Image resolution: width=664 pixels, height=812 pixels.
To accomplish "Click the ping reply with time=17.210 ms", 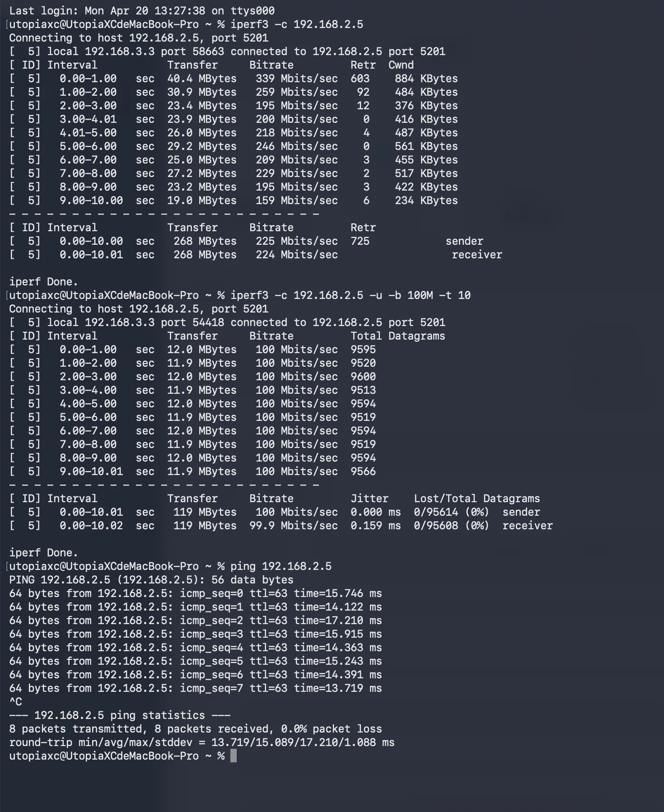I will [195, 621].
